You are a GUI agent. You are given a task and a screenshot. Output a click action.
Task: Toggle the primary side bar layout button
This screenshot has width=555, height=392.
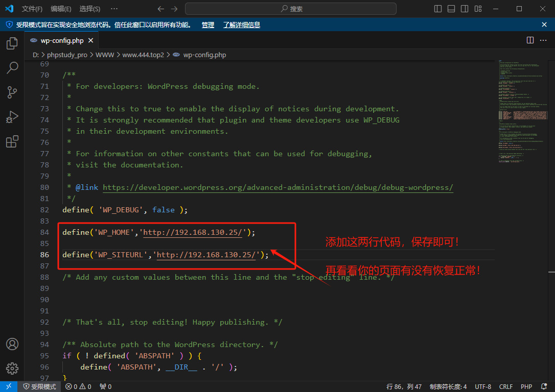click(438, 9)
